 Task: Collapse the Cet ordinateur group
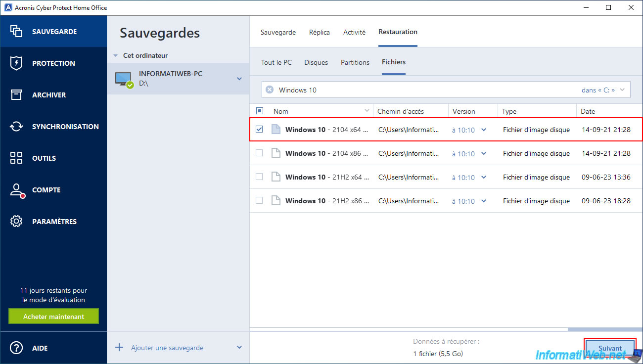[116, 56]
